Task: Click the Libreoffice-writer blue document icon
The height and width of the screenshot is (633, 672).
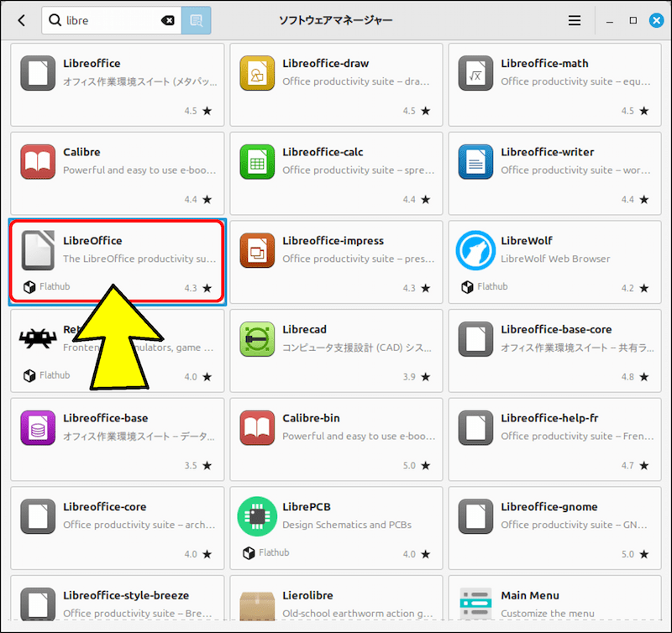Action: point(475,161)
